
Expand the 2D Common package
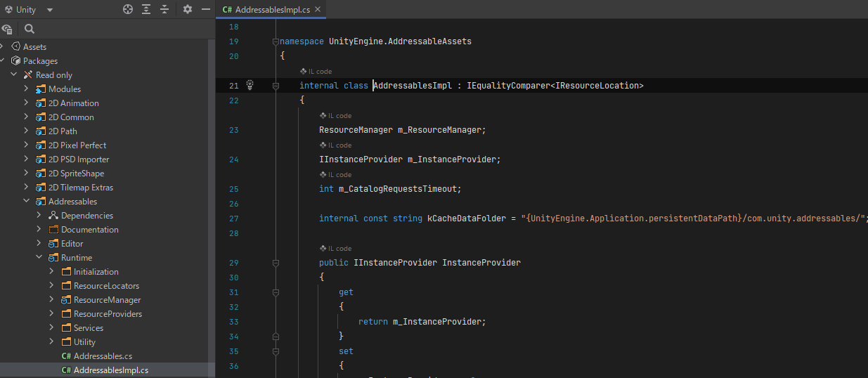pyautogui.click(x=26, y=117)
